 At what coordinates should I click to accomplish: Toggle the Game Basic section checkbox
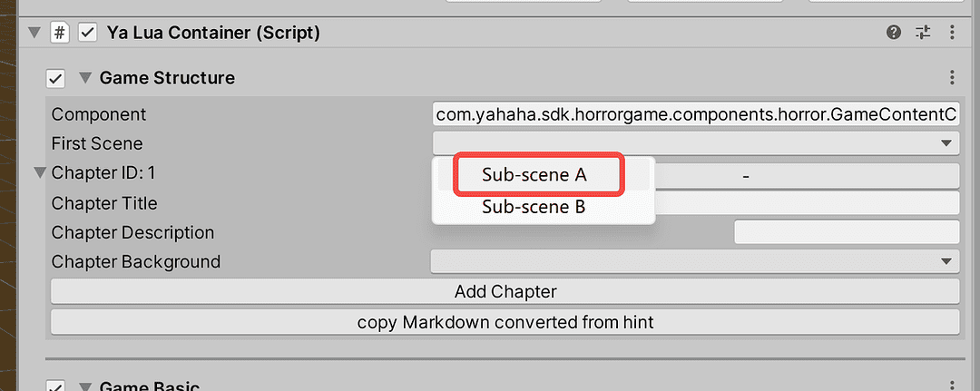[56, 386]
